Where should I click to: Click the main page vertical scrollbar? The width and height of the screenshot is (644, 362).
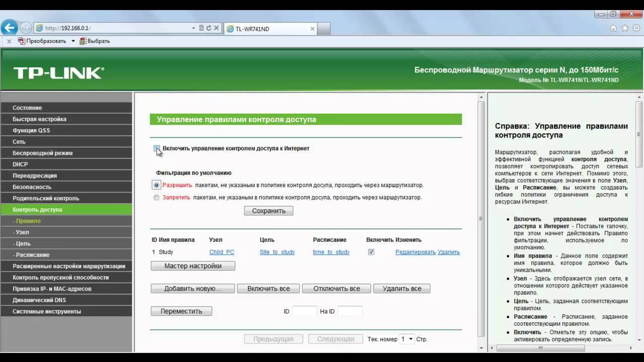point(480,219)
